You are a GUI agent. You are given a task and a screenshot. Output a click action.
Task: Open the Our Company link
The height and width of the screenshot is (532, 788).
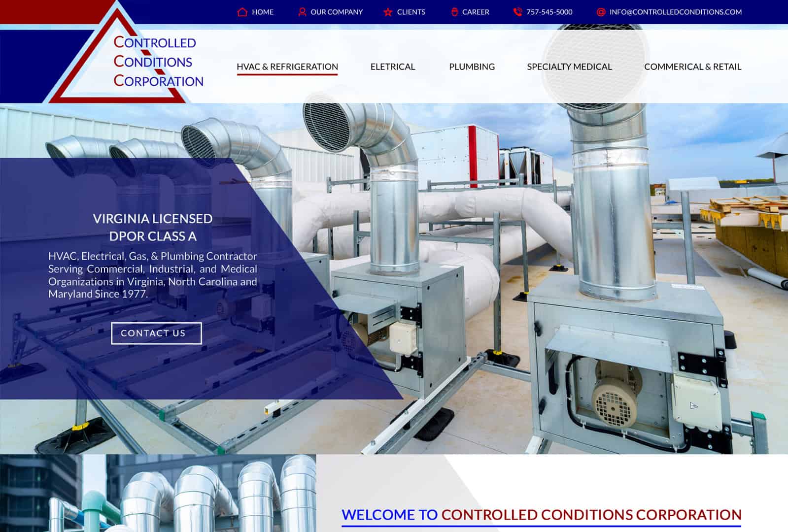tap(337, 12)
